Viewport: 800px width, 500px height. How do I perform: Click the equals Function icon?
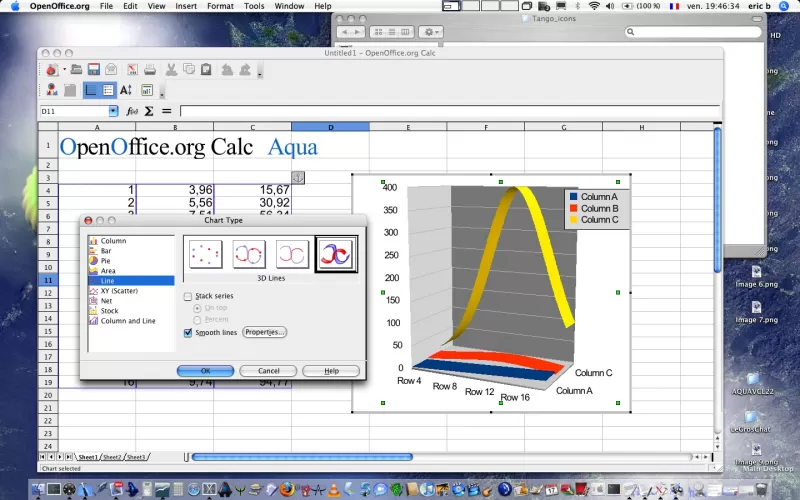pos(167,111)
